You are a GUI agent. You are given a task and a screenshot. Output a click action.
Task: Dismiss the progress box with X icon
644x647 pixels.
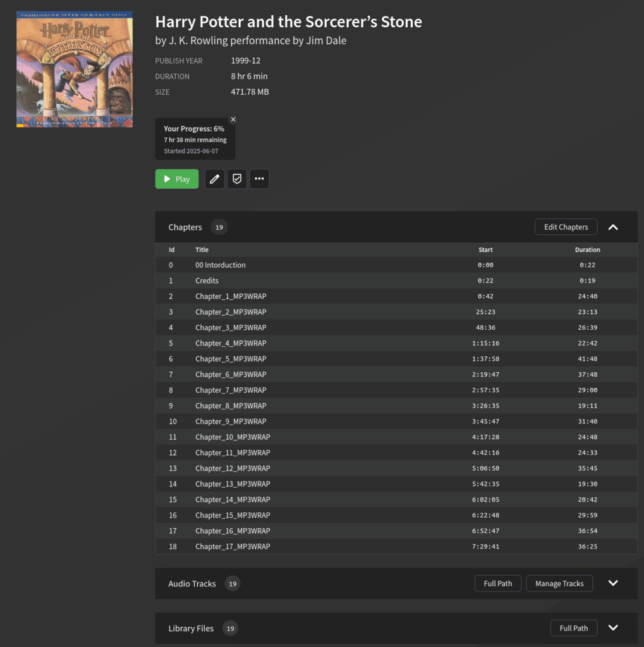[x=233, y=119]
